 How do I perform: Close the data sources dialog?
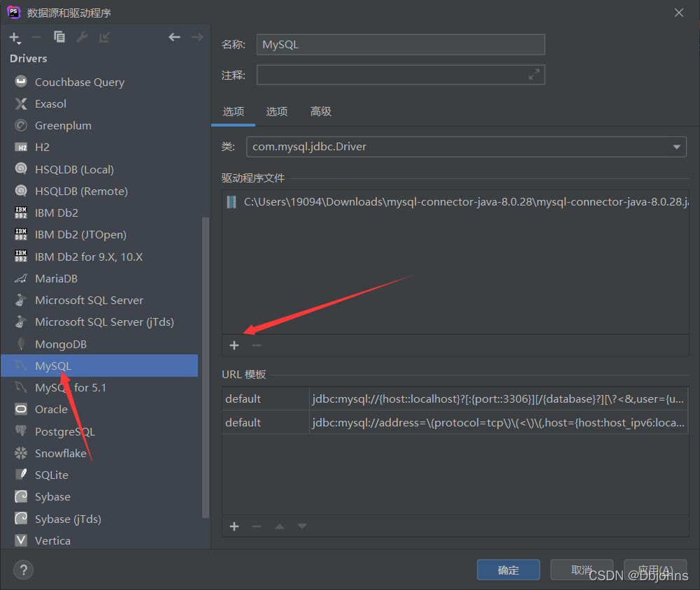click(678, 13)
